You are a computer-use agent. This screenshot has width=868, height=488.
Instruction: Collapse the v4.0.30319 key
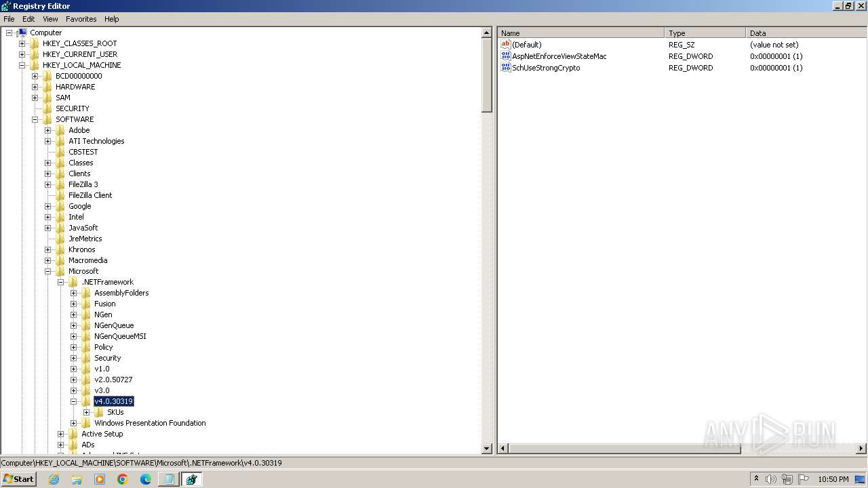point(73,401)
